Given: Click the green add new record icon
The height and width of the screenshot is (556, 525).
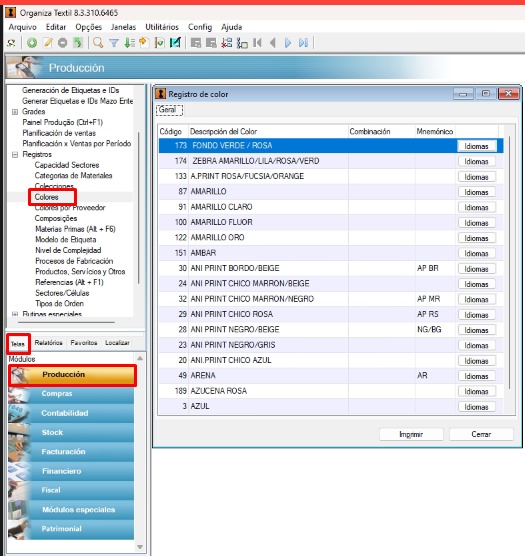Looking at the screenshot, I should click(32, 43).
